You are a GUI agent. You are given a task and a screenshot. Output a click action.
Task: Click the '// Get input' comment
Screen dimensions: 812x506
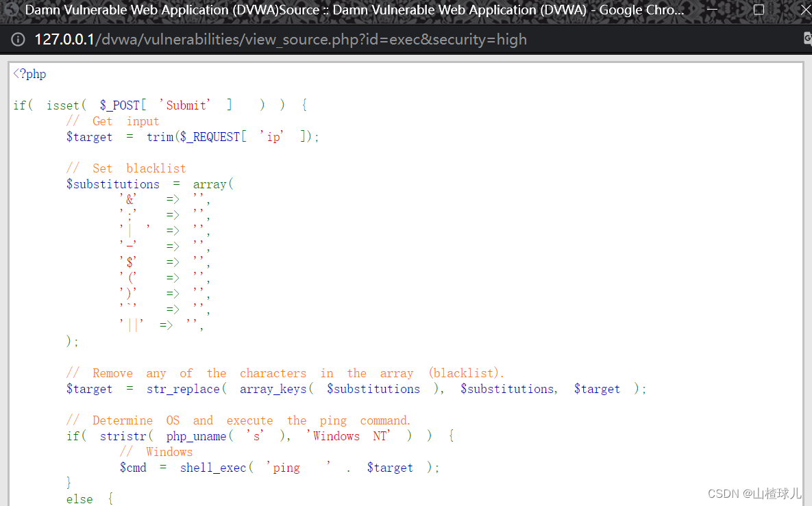tap(112, 121)
